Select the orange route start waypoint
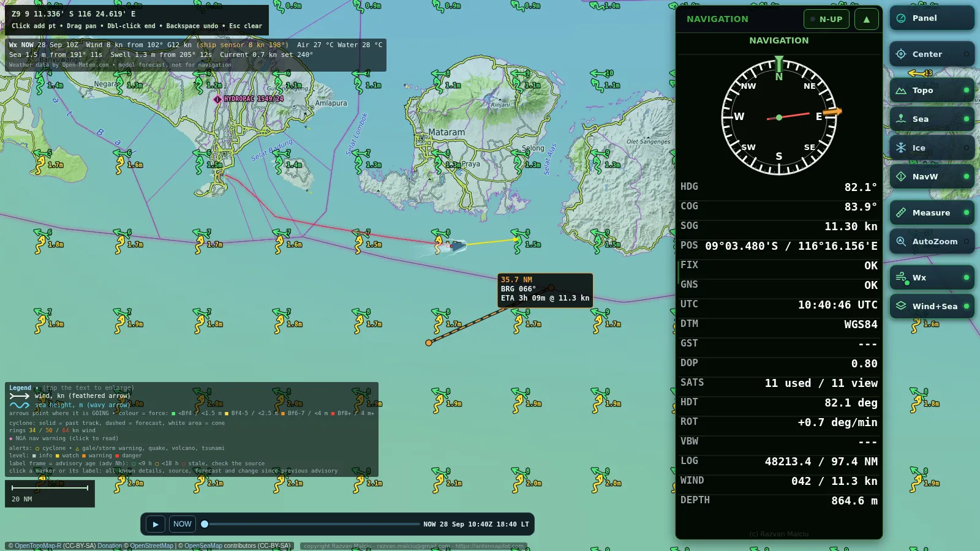Screen dimensions: 980x551 (x=429, y=343)
